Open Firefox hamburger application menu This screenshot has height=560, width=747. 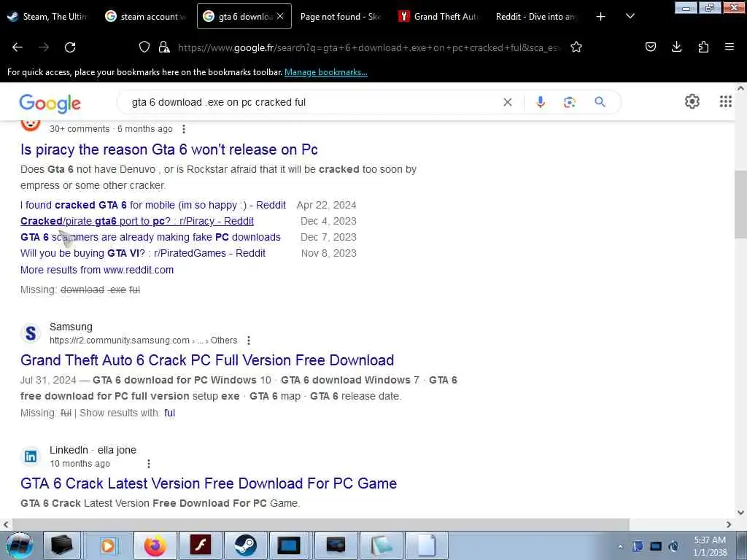(x=729, y=47)
